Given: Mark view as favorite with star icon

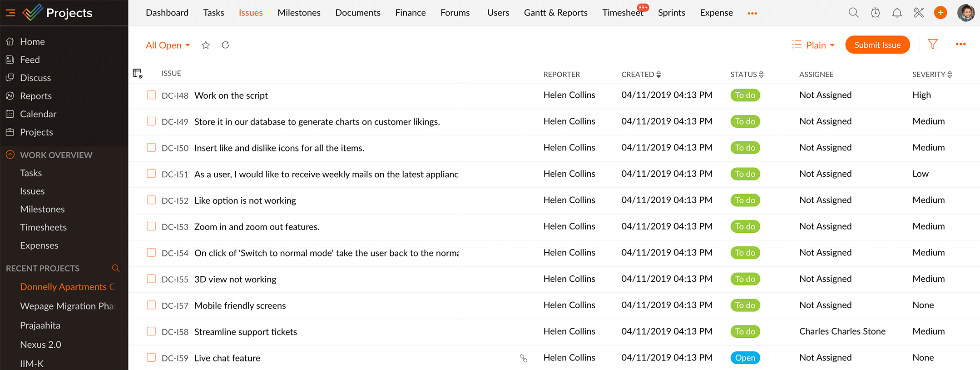Looking at the screenshot, I should point(206,45).
